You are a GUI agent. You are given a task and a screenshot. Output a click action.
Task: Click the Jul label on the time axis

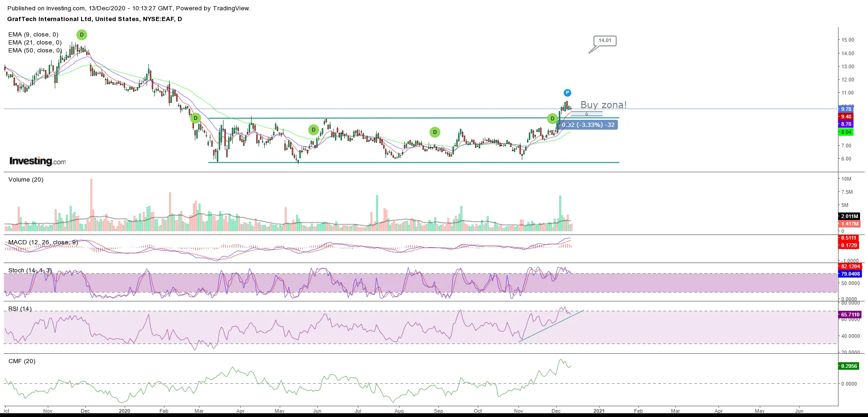pyautogui.click(x=358, y=411)
